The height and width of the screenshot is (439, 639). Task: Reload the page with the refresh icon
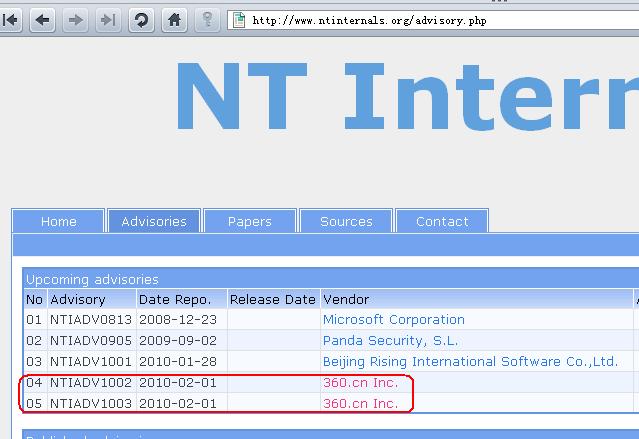pos(141,19)
